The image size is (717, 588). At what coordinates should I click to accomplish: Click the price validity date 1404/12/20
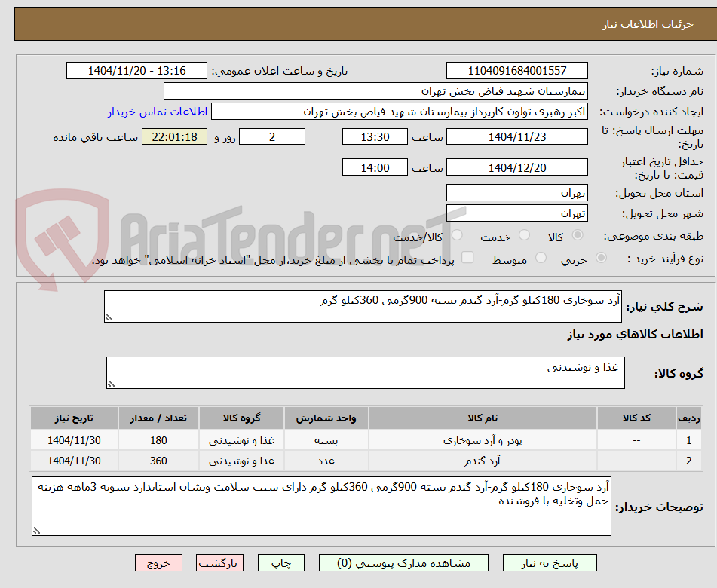(516, 167)
